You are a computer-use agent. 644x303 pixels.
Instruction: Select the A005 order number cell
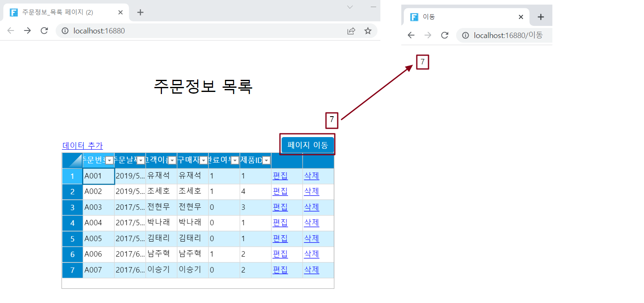(98, 239)
